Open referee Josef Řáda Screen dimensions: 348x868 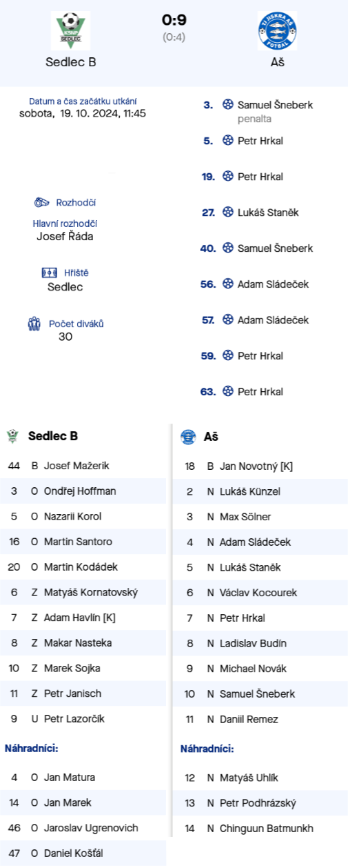pos(65,237)
